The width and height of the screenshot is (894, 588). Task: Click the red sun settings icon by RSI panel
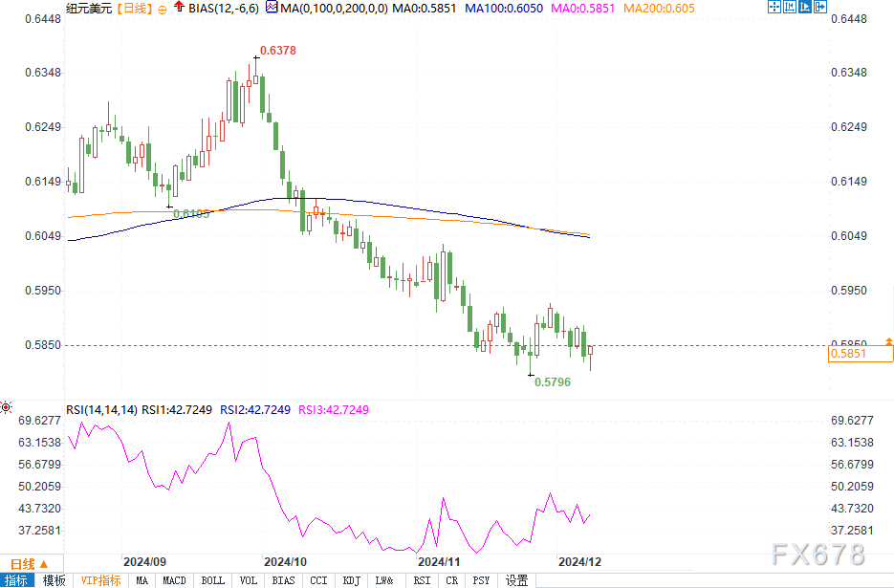pos(6,406)
